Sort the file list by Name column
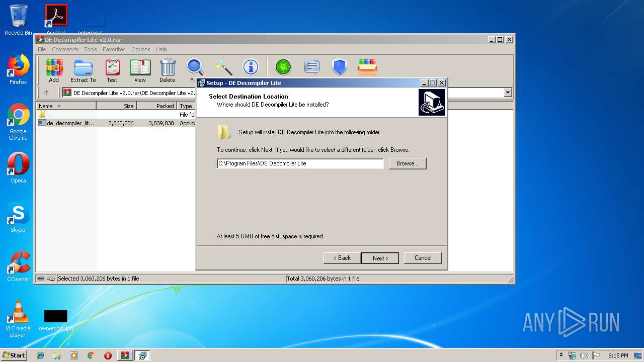 coord(66,106)
